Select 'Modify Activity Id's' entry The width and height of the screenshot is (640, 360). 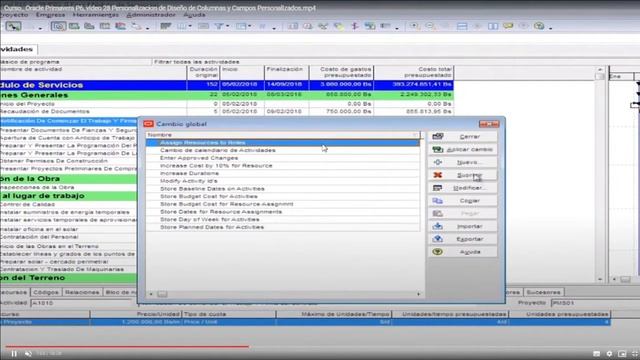(x=283, y=181)
